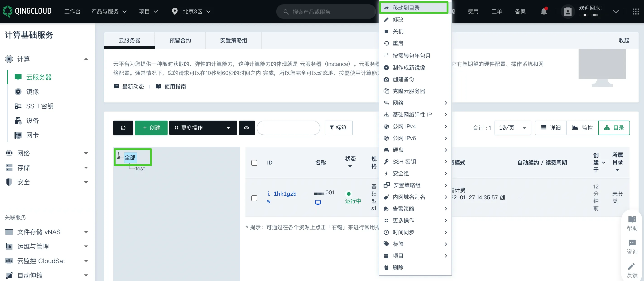Open the 项目 top nav dropdown
Viewport: 644px width, 281px height.
pos(148,12)
